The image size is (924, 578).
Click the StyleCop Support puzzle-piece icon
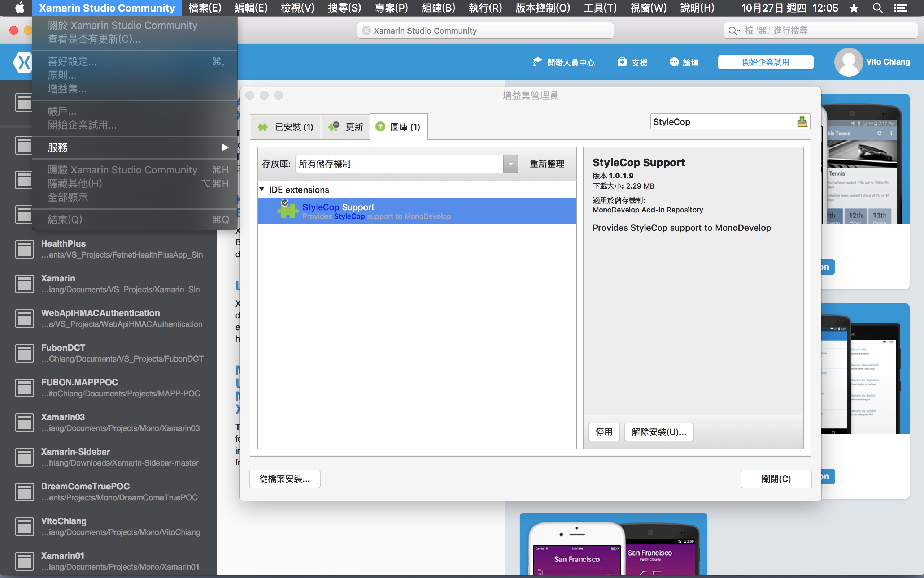pos(288,210)
